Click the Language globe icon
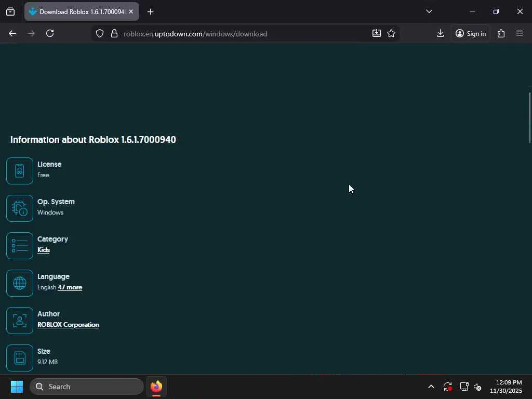Image resolution: width=532 pixels, height=399 pixels. pyautogui.click(x=20, y=283)
